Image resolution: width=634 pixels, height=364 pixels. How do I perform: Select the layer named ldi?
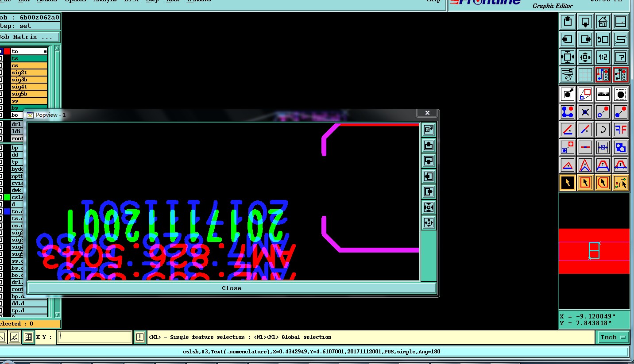click(17, 131)
